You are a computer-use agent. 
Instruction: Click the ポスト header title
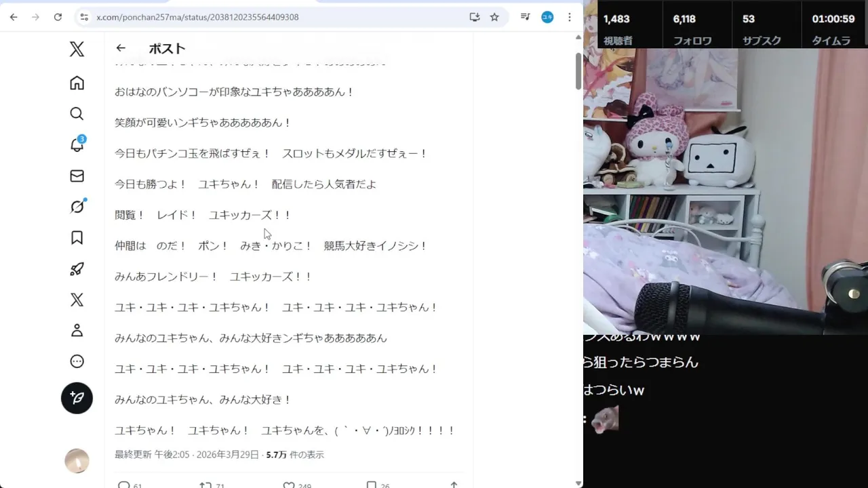tap(167, 48)
